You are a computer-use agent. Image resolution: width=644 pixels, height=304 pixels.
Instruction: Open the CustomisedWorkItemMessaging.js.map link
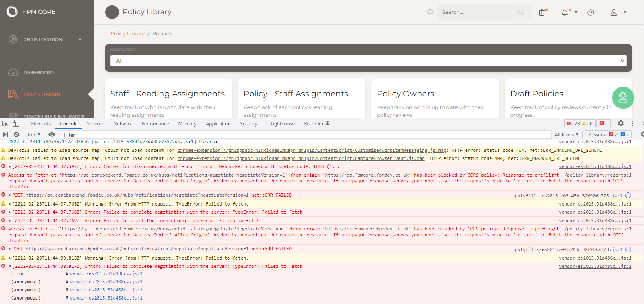312,150
